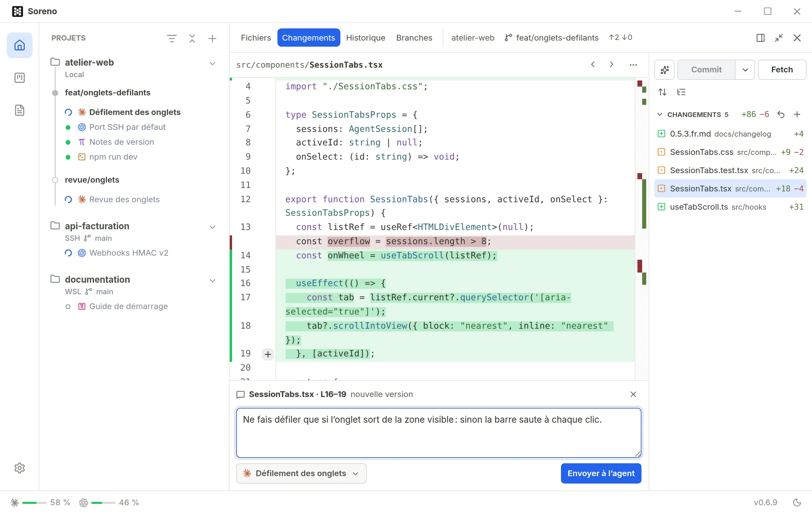Select useTabScroll.ts in changes list

(x=730, y=207)
